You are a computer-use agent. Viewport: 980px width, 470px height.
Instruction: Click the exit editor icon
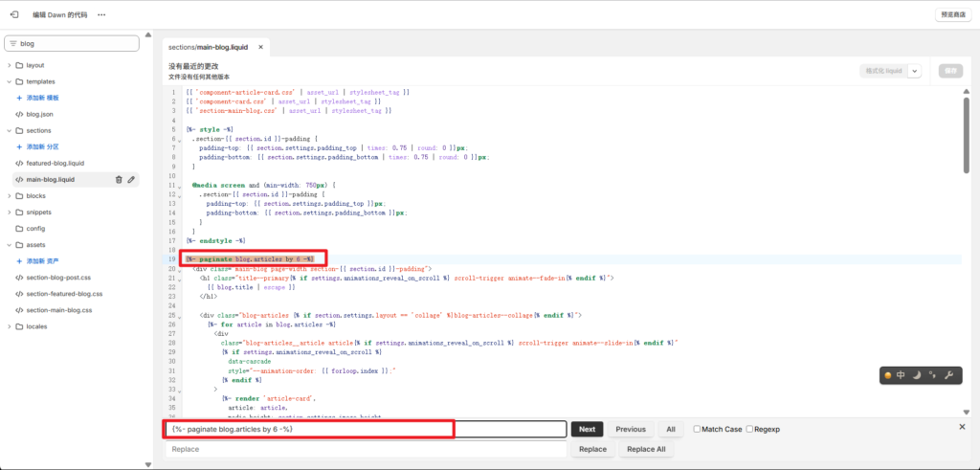(15, 14)
